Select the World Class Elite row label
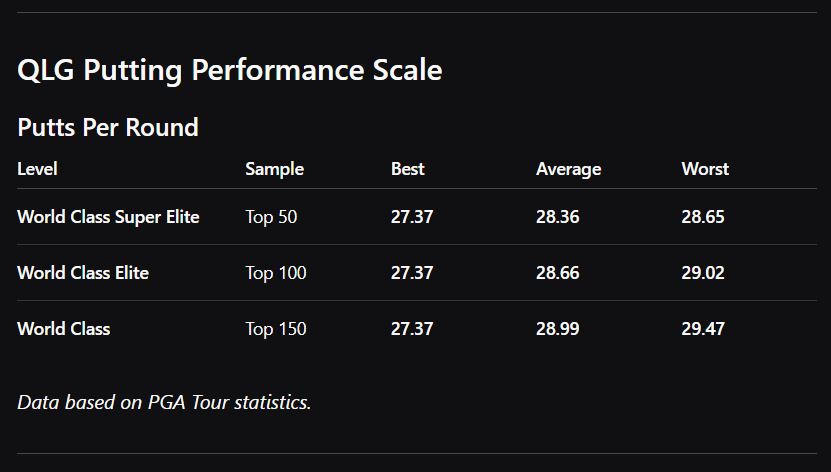 pyautogui.click(x=83, y=273)
